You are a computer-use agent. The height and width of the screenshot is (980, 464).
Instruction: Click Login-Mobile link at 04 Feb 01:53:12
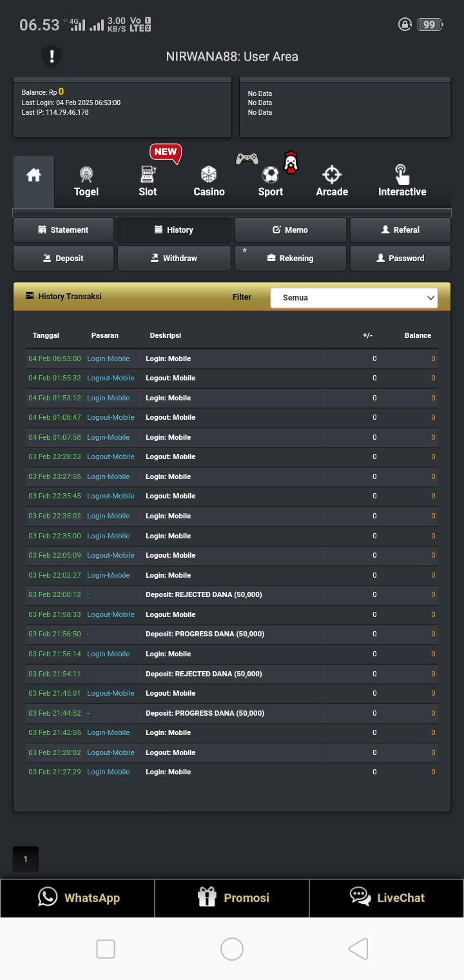(108, 398)
